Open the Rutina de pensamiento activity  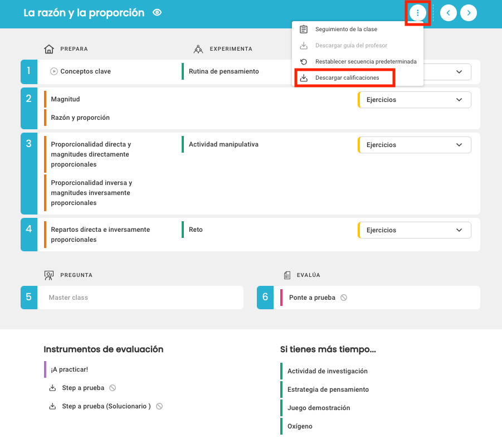click(224, 71)
